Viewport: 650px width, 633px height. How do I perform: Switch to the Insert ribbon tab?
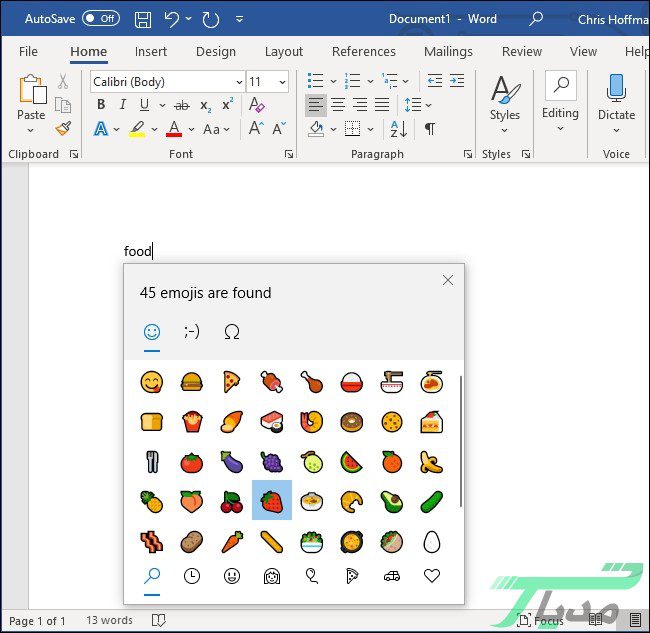pos(151,52)
